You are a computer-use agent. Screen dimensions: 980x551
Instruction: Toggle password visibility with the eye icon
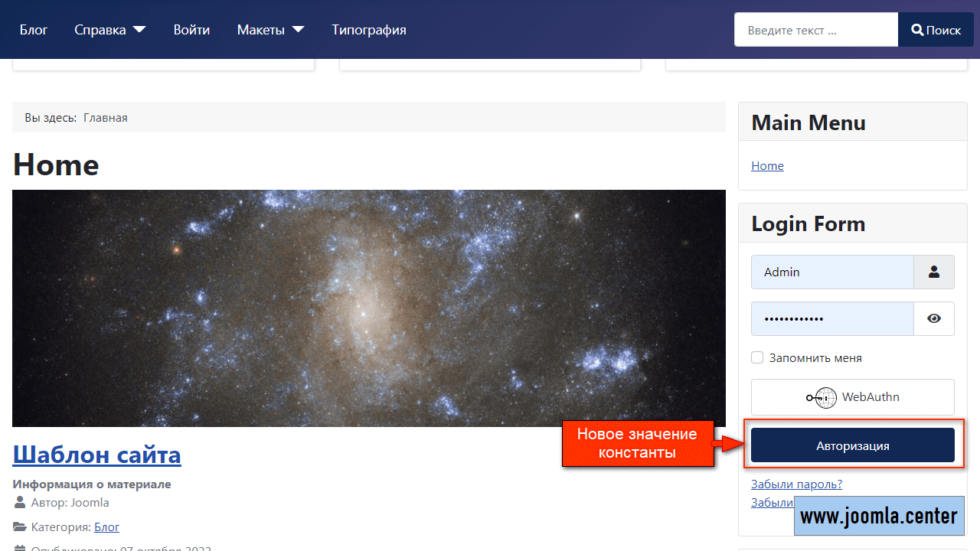[x=934, y=319]
